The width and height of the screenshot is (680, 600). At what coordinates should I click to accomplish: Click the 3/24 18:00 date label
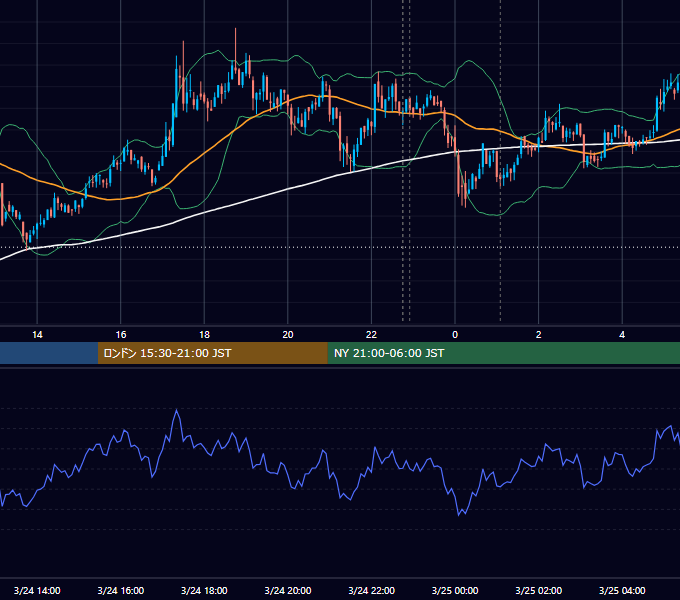click(x=204, y=590)
